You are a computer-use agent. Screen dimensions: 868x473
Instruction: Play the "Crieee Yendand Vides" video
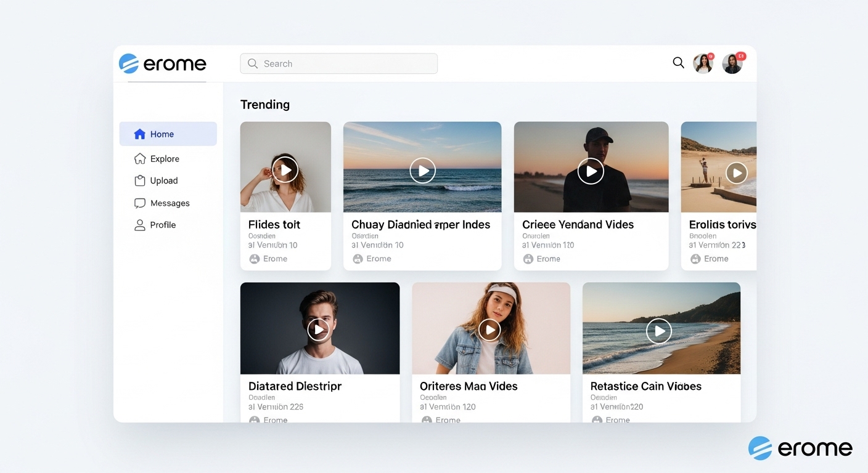[591, 171]
